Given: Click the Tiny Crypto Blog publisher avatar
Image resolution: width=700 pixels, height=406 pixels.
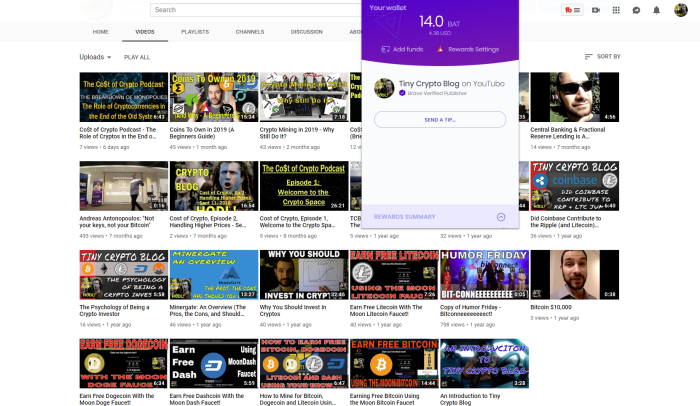Looking at the screenshot, I should tap(384, 88).
